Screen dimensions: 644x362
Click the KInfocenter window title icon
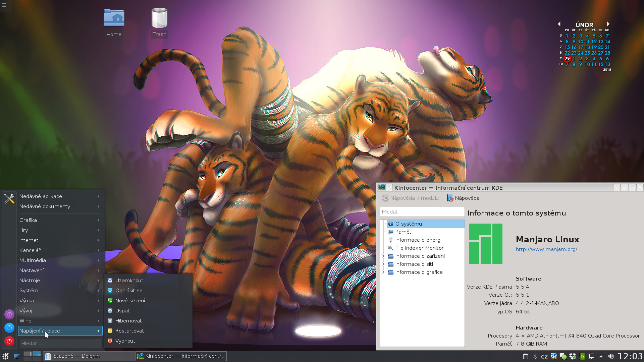[x=381, y=187]
